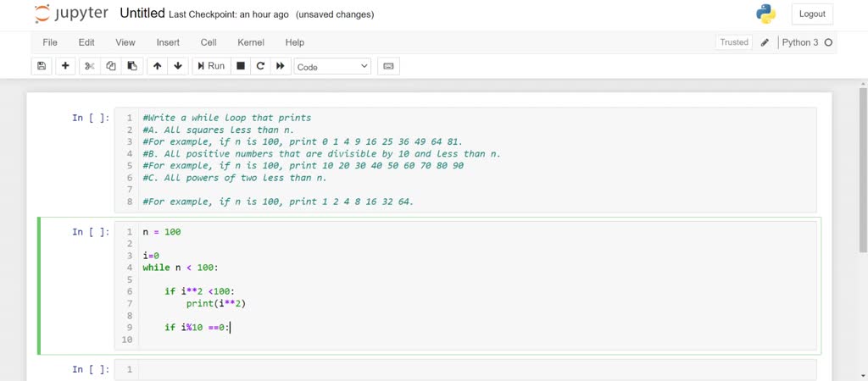Click the In [ ] prompt of second cell
The height and width of the screenshot is (381, 868).
(91, 232)
